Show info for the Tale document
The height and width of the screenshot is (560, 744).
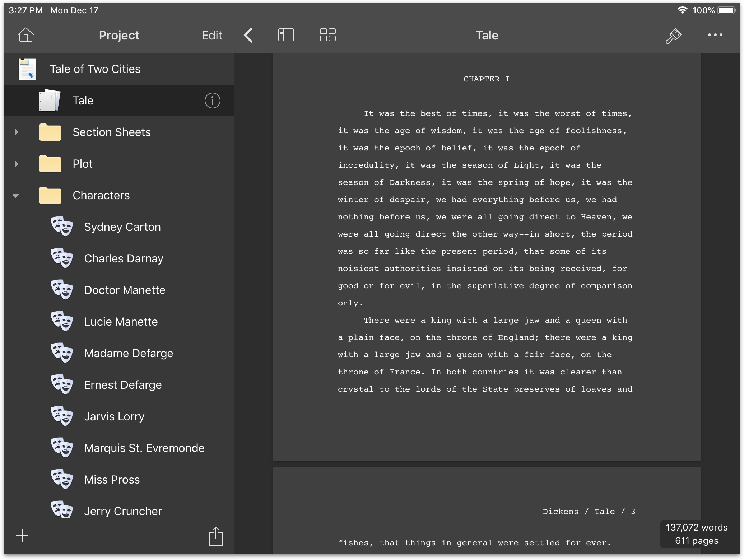212,101
